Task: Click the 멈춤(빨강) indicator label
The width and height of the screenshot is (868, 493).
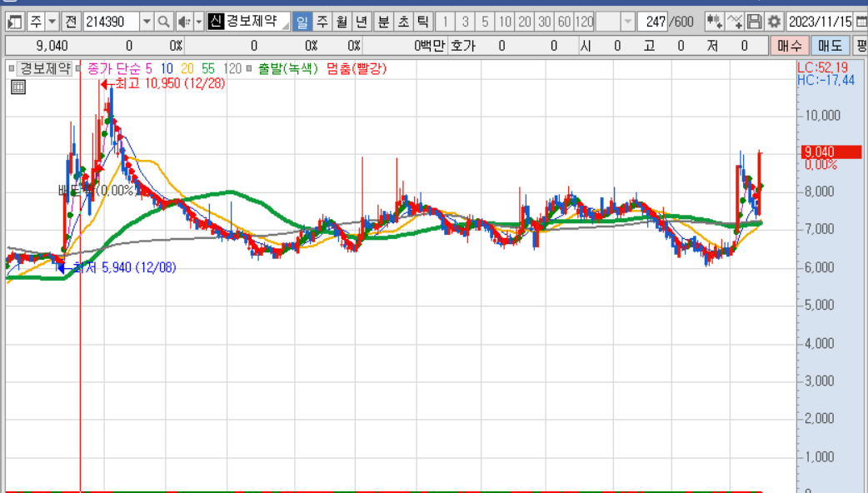Action: tap(357, 68)
